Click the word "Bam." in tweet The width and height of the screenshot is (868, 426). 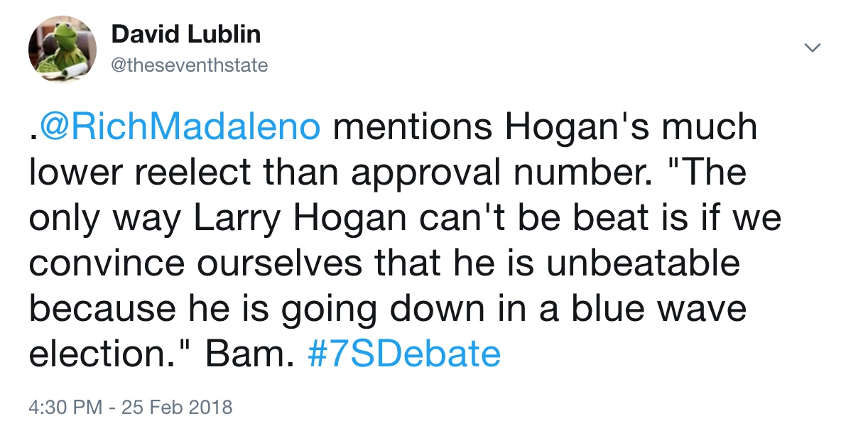pyautogui.click(x=249, y=354)
